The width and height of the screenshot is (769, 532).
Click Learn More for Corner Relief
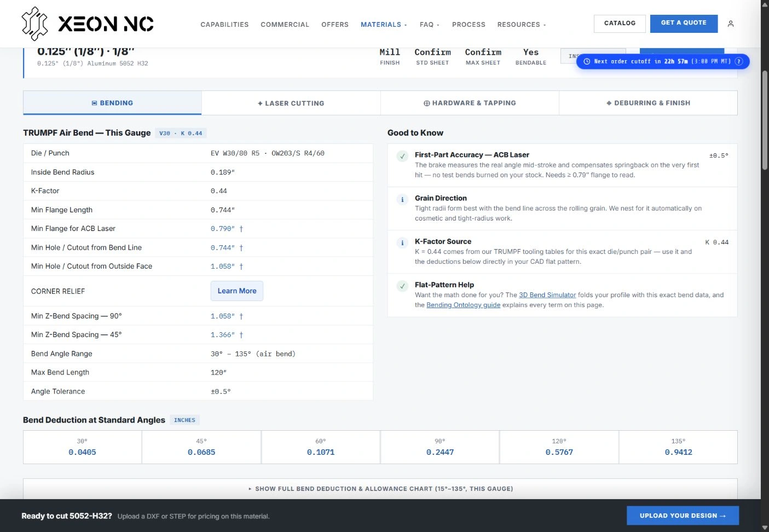tap(237, 291)
